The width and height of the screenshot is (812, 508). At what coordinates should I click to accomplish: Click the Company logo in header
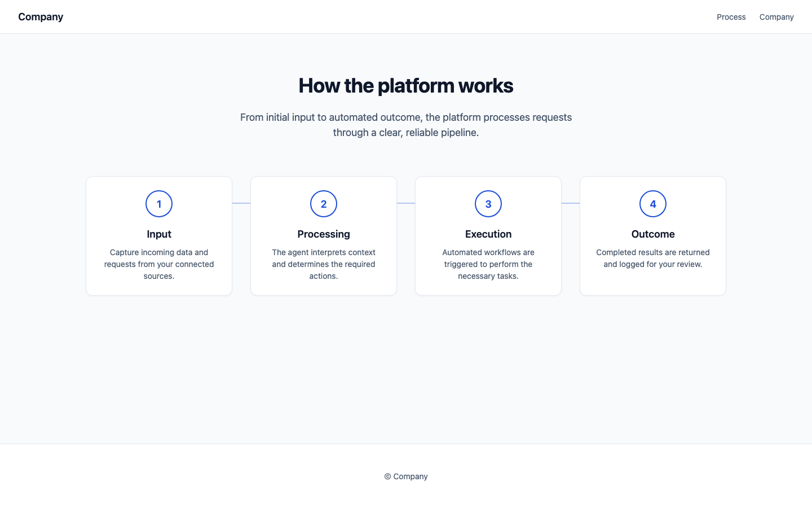point(41,17)
